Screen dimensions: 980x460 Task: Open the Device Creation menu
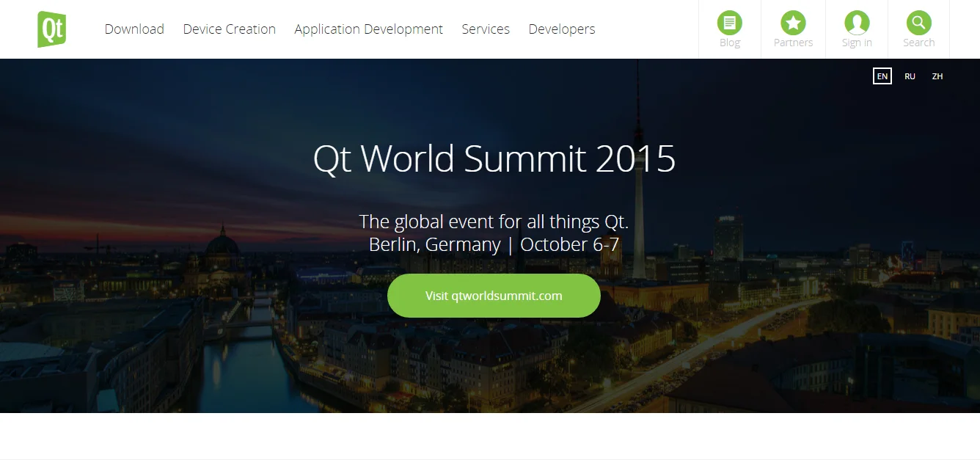click(230, 29)
